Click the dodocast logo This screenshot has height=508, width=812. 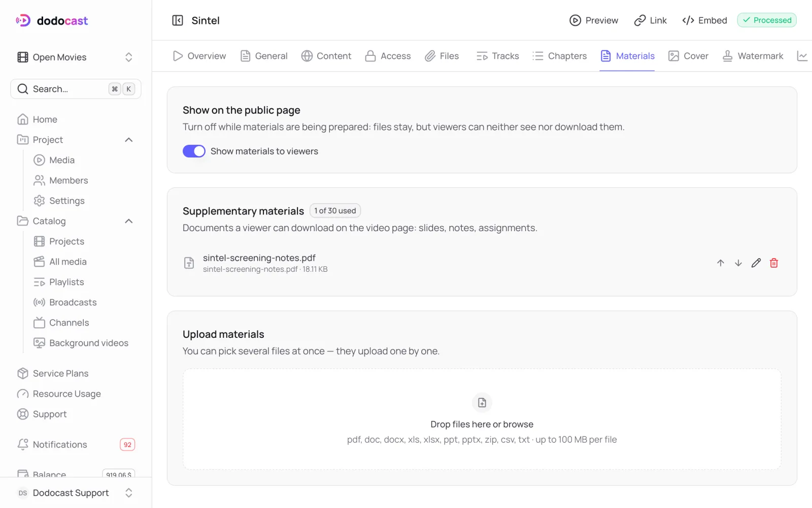point(52,20)
